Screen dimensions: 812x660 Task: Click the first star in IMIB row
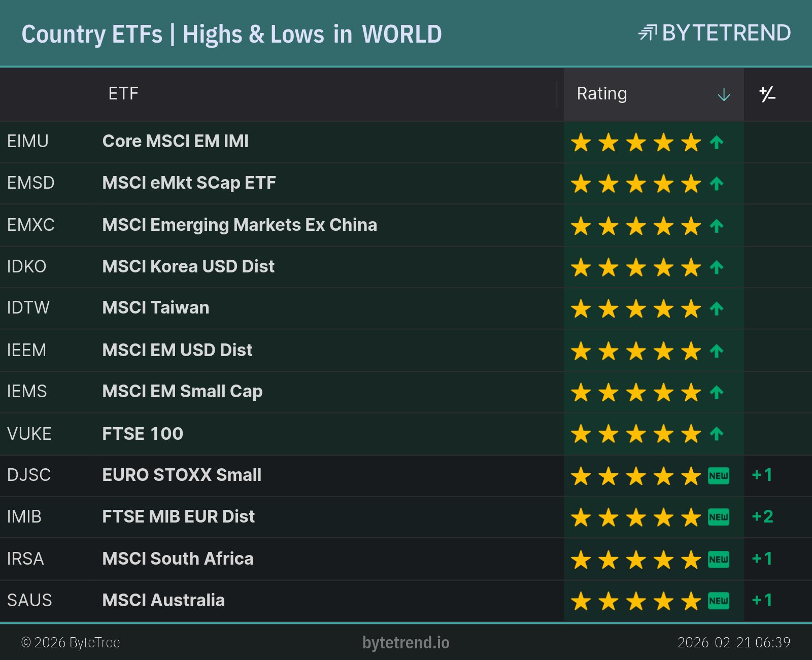click(x=581, y=517)
